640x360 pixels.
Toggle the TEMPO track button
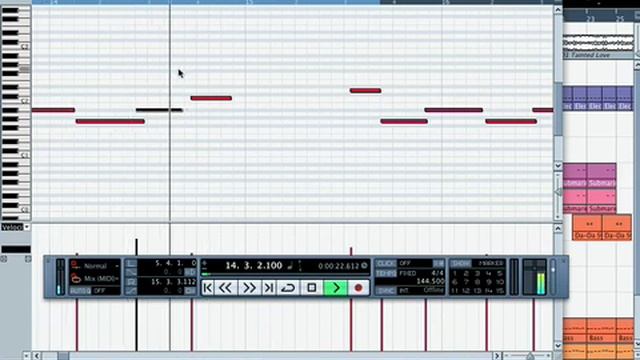(x=386, y=273)
